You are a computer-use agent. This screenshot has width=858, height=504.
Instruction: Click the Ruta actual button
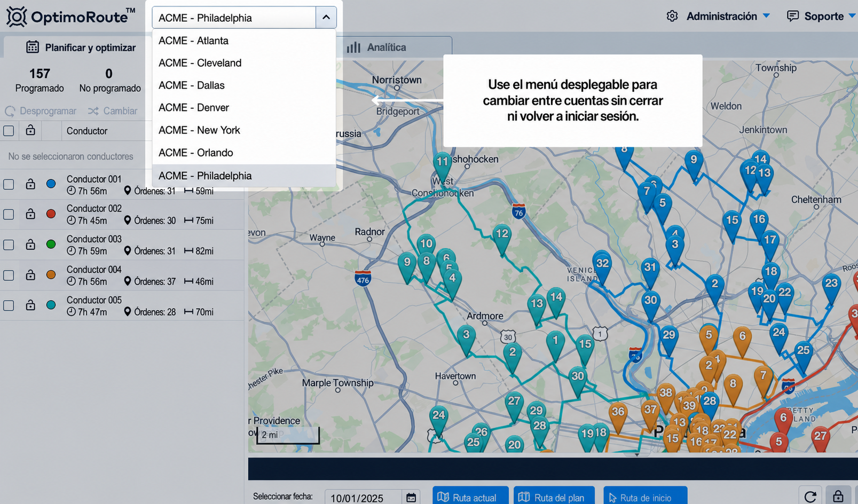[470, 497]
